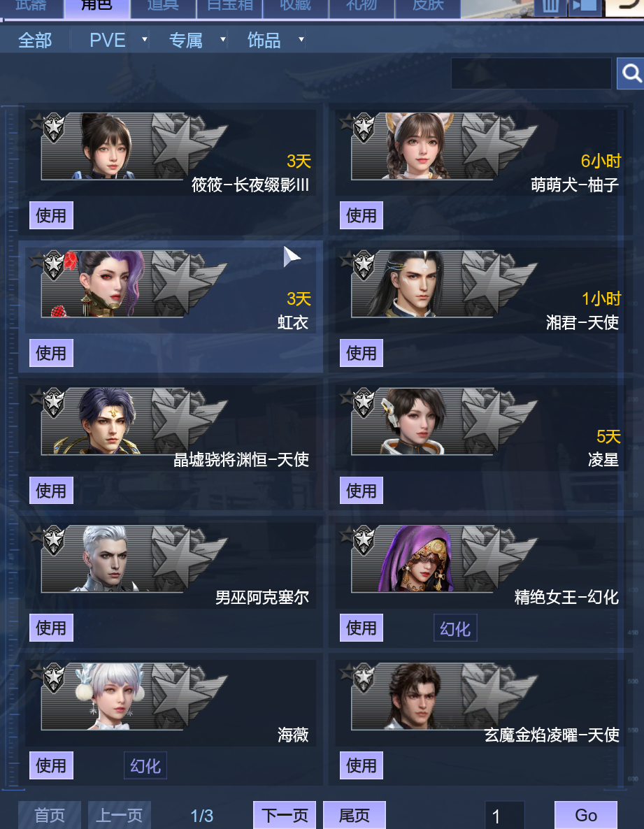The image size is (644, 829).
Task: Expand the 专属 filter dropdown
Action: [x=222, y=39]
